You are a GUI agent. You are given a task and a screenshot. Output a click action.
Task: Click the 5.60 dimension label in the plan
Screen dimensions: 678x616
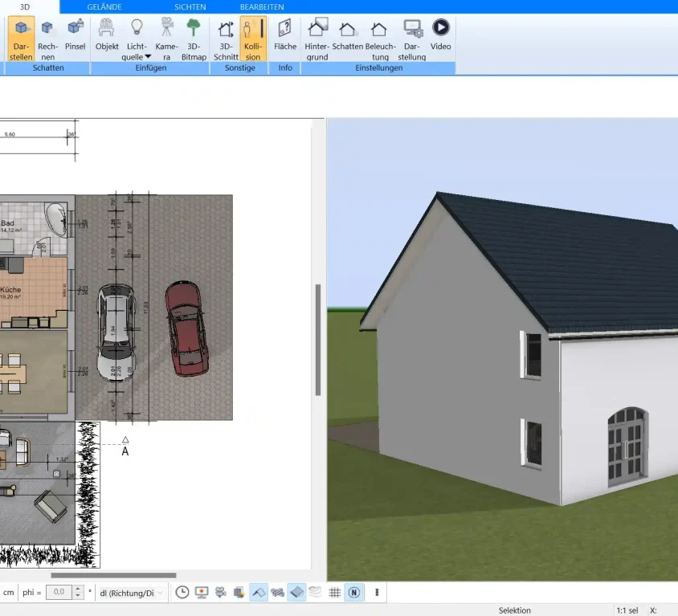point(10,134)
